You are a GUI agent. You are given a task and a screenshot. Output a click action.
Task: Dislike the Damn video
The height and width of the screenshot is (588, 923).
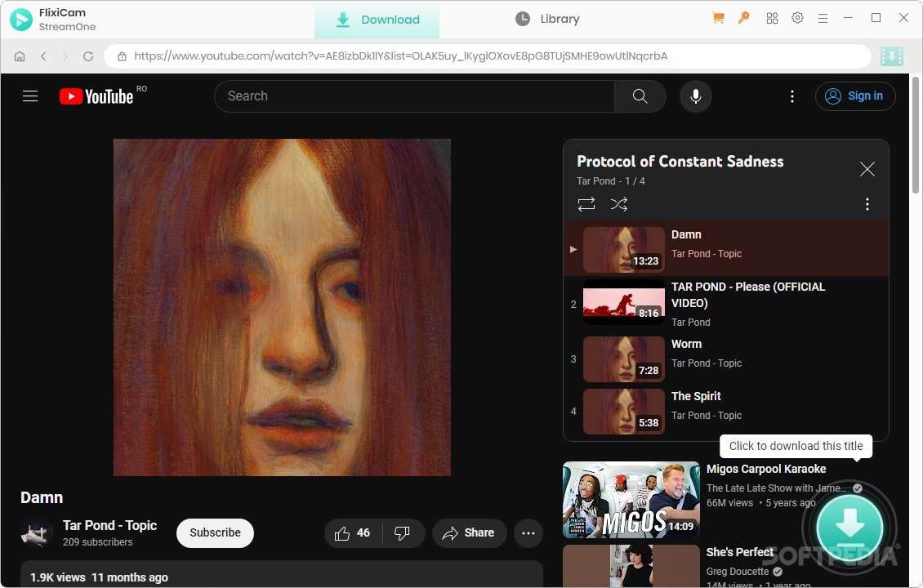tap(403, 533)
